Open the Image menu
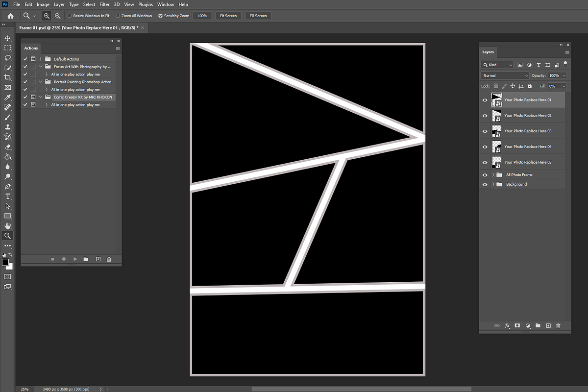This screenshot has width=588, height=392. point(43,4)
